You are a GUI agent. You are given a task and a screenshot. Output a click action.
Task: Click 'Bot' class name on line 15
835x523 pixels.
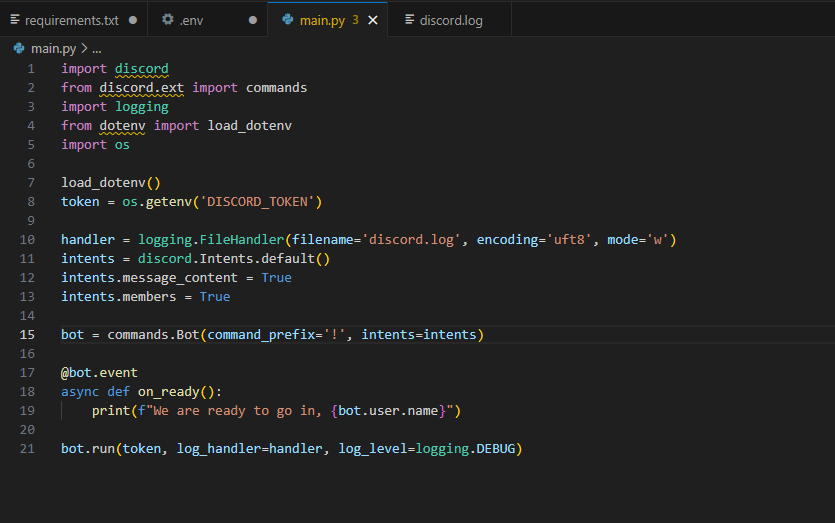(188, 335)
